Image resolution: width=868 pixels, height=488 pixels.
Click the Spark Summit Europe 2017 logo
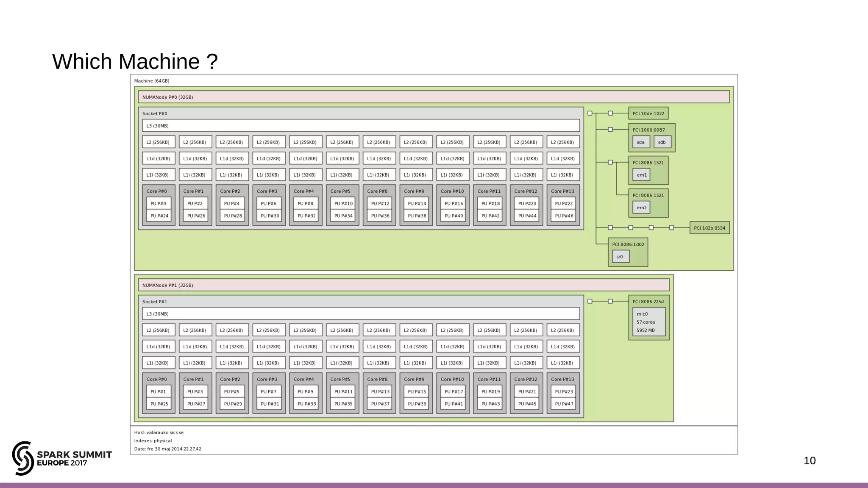[x=62, y=458]
